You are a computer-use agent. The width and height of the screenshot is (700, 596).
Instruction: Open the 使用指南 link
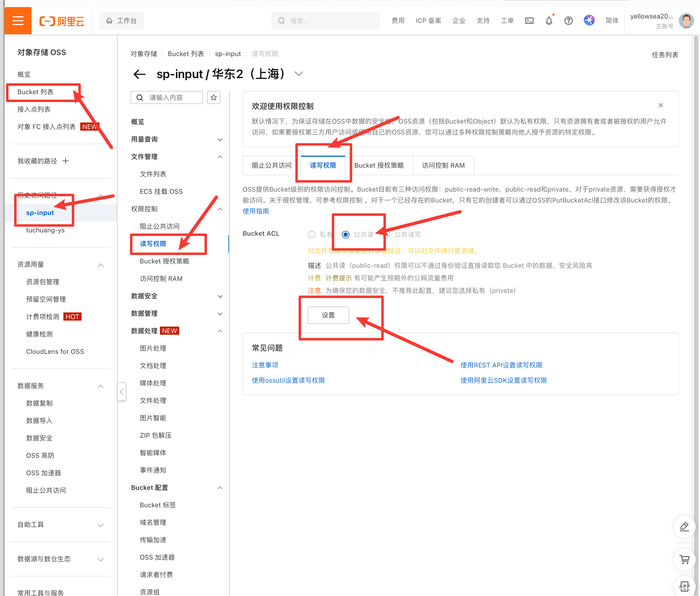[x=256, y=211]
